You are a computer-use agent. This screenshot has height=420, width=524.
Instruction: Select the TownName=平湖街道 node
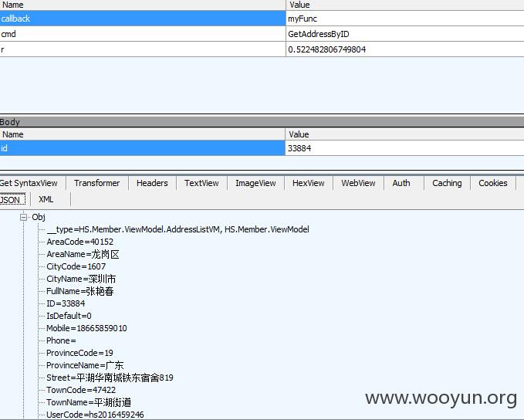(89, 402)
